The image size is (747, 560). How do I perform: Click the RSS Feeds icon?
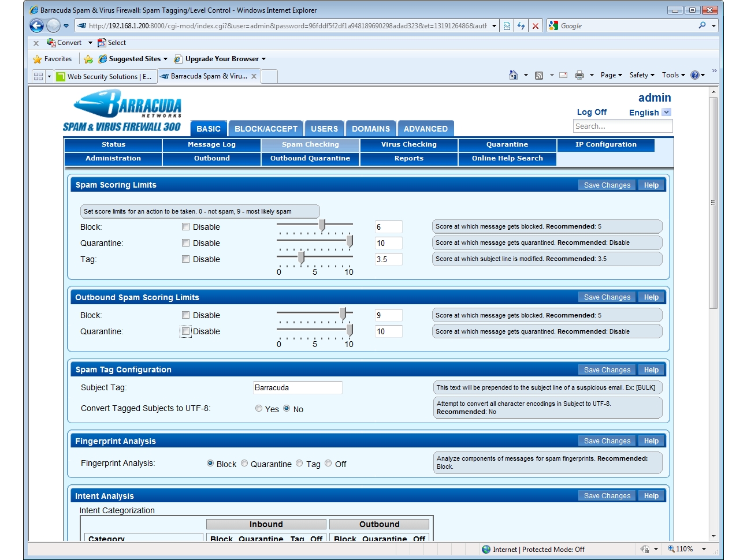(x=539, y=75)
